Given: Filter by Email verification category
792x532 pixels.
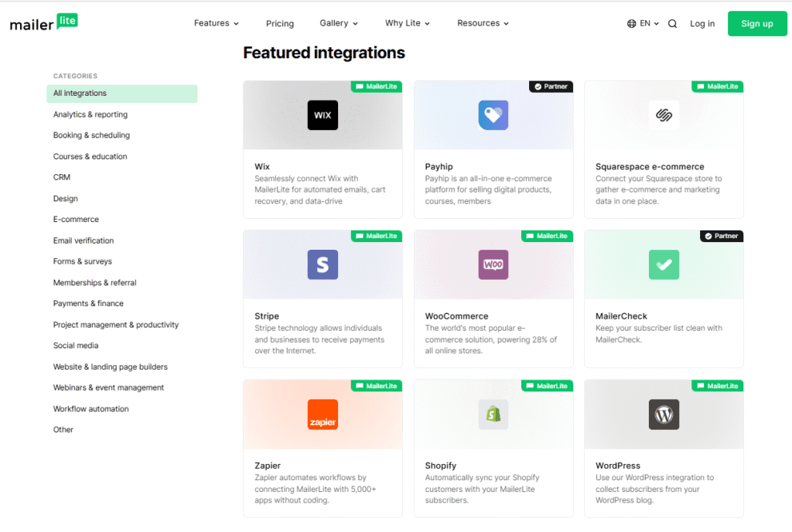Looking at the screenshot, I should pyautogui.click(x=84, y=240).
